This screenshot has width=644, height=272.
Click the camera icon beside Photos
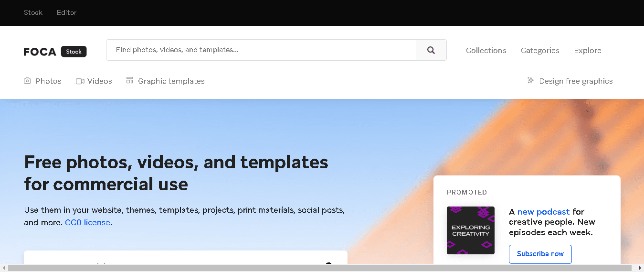click(x=28, y=81)
